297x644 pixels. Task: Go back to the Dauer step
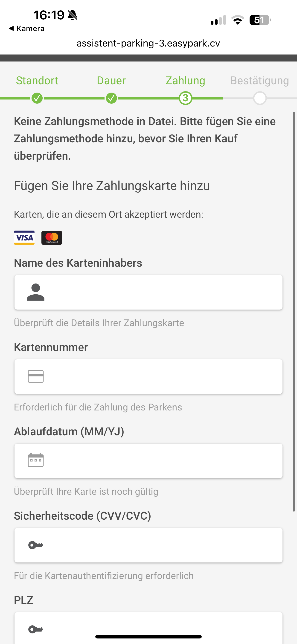coord(111,81)
